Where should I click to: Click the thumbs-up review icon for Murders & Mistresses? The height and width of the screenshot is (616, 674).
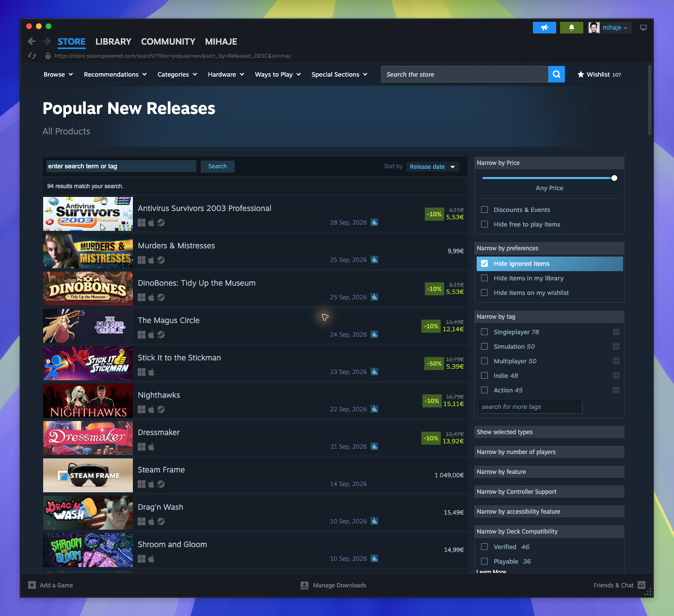coord(374,259)
